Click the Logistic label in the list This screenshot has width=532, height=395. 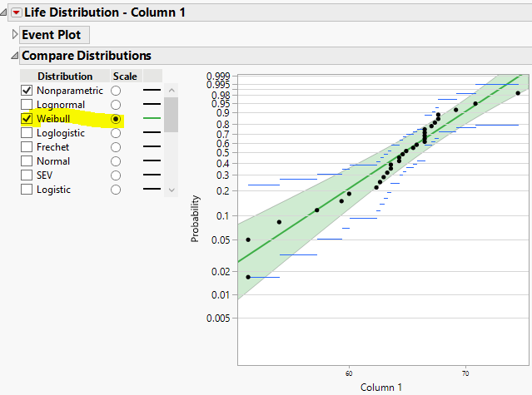53,190
